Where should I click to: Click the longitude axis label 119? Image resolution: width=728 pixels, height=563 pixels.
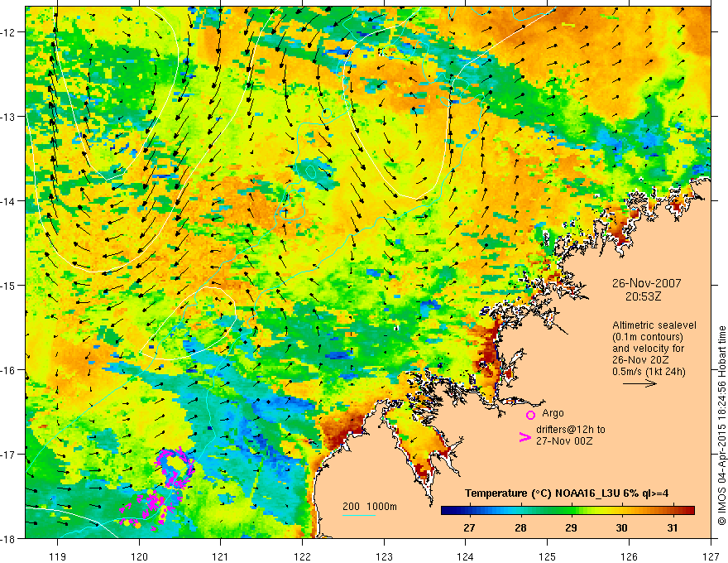[58, 556]
